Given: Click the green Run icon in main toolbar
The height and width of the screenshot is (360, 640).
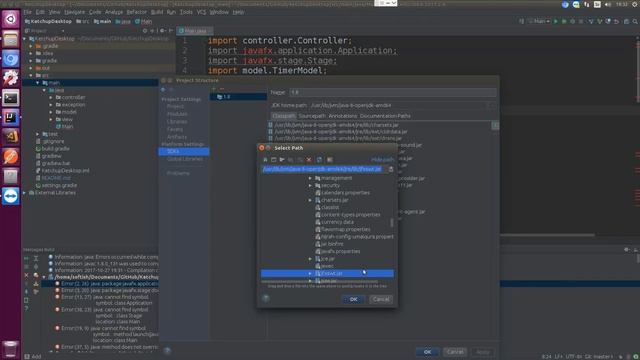Looking at the screenshot, I should 556,21.
